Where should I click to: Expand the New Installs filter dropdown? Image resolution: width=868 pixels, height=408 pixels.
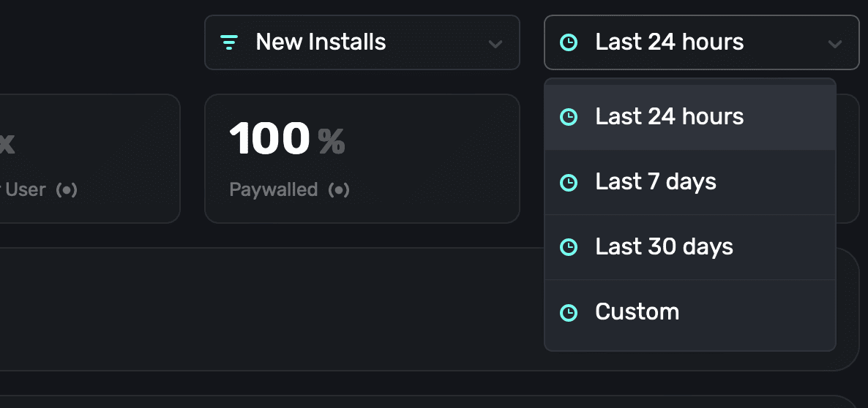point(362,42)
